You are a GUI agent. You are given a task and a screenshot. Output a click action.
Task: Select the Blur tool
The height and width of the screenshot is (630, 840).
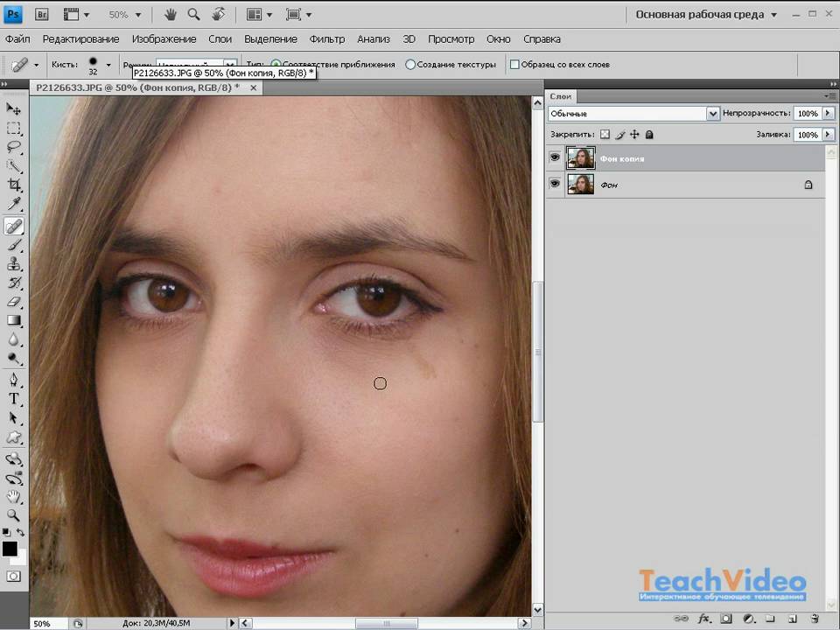point(13,339)
